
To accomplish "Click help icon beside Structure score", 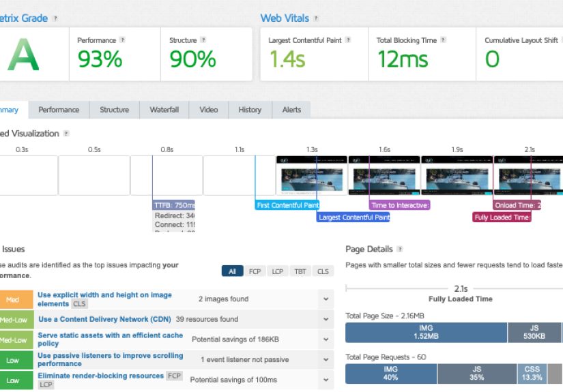I will pos(203,40).
